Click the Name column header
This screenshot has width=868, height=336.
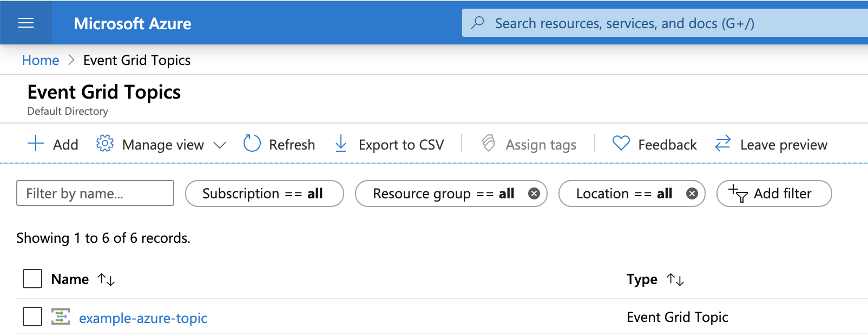70,279
